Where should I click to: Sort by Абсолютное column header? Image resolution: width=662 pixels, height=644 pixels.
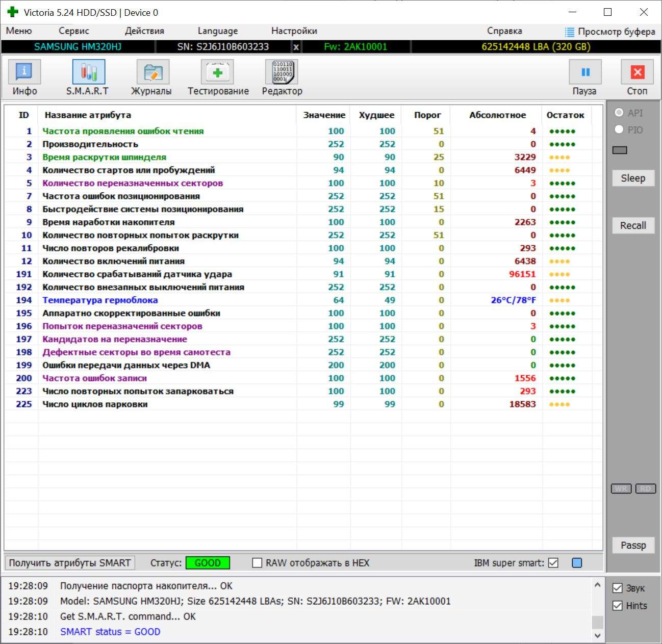[x=497, y=115]
